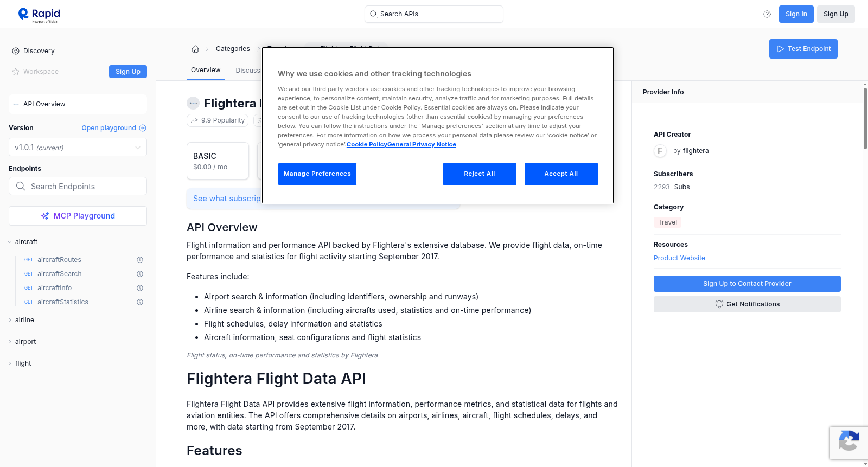Viewport: 868px width, 467px height.
Task: Open the General Privacy Notice link
Action: pos(422,145)
